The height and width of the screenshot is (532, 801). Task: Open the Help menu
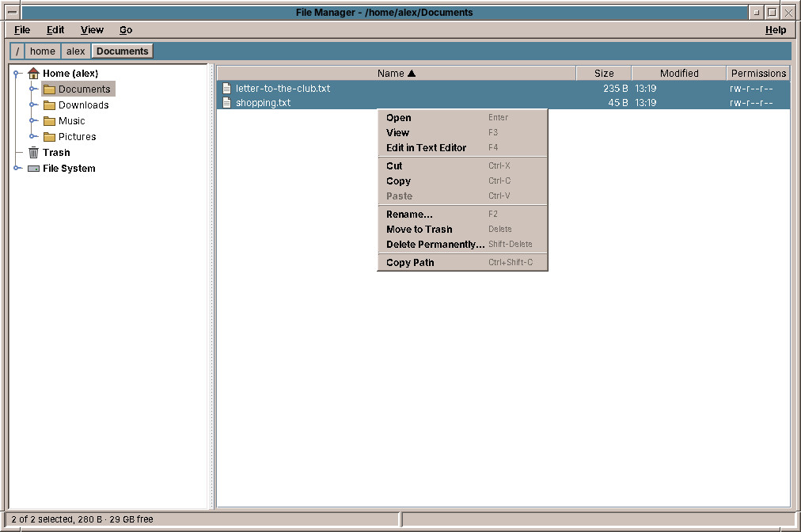pyautogui.click(x=776, y=29)
